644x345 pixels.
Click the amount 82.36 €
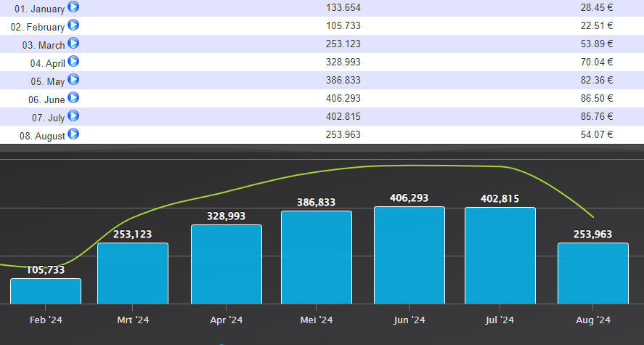(597, 80)
